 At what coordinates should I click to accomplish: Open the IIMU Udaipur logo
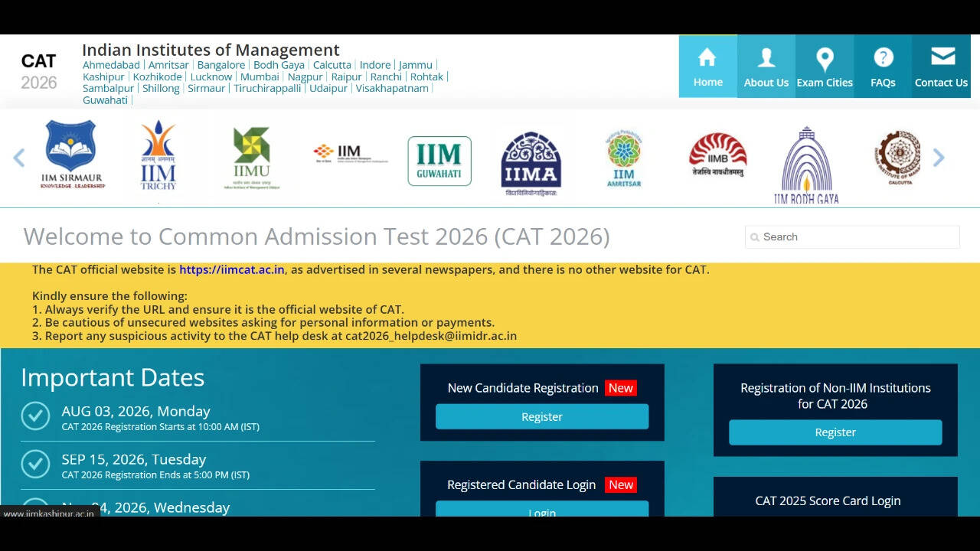252,157
